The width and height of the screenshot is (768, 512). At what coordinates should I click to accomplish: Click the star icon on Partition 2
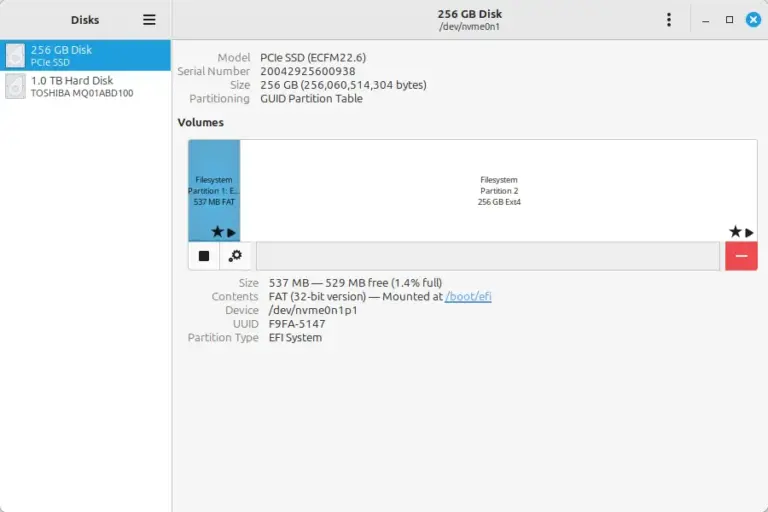tap(735, 232)
